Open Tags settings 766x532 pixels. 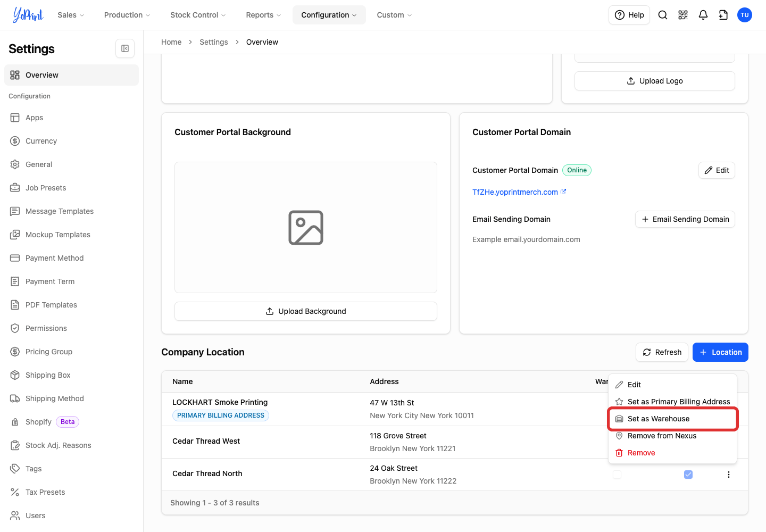click(x=71, y=469)
